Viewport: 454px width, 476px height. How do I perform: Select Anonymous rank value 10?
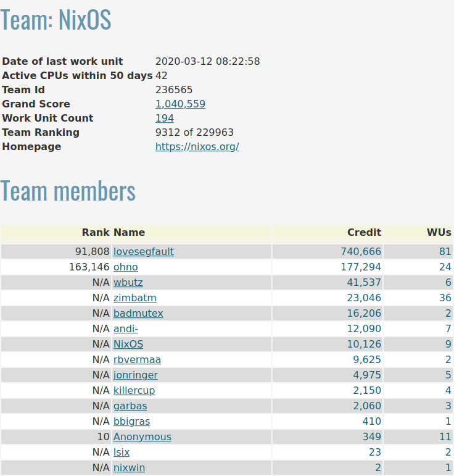tap(104, 437)
